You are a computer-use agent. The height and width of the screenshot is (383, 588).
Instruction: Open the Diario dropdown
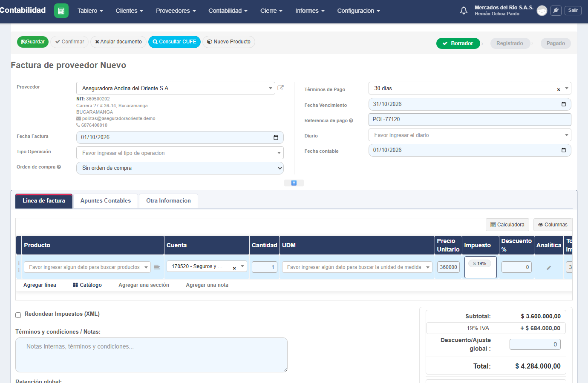pos(470,135)
